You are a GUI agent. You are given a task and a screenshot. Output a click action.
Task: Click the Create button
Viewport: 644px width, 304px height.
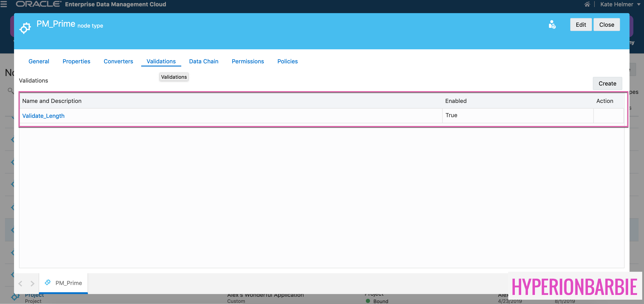(x=608, y=83)
